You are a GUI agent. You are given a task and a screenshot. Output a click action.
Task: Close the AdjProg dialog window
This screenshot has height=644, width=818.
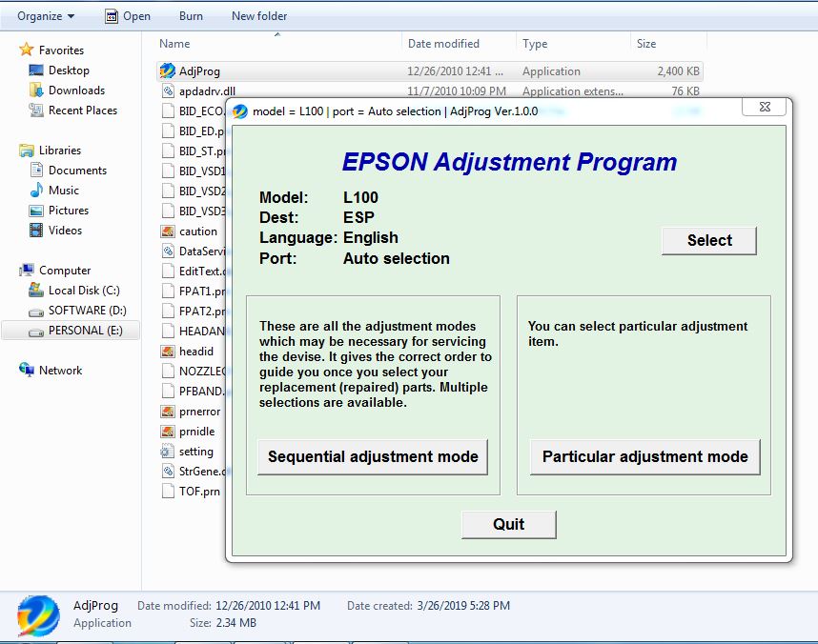pyautogui.click(x=765, y=107)
